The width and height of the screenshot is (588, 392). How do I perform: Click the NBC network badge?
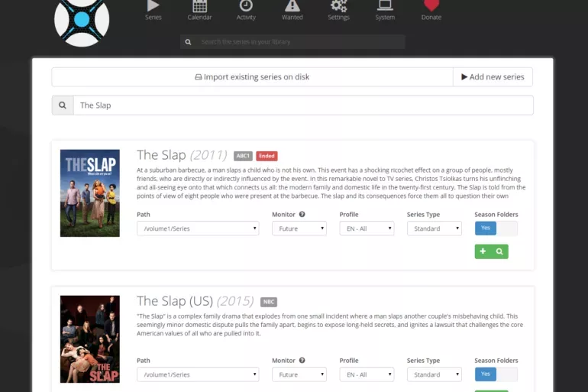pyautogui.click(x=269, y=302)
